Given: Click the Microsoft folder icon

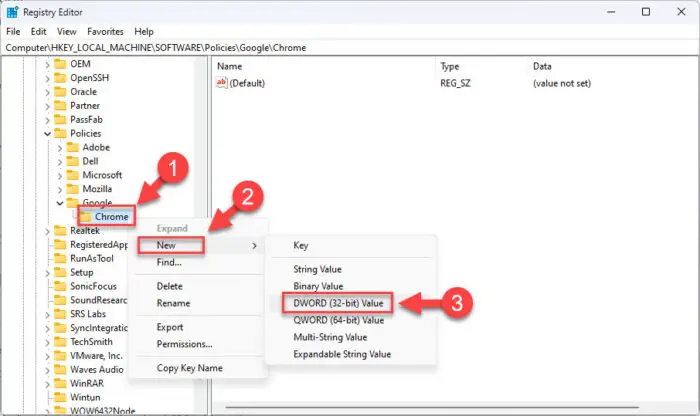Looking at the screenshot, I should (72, 175).
